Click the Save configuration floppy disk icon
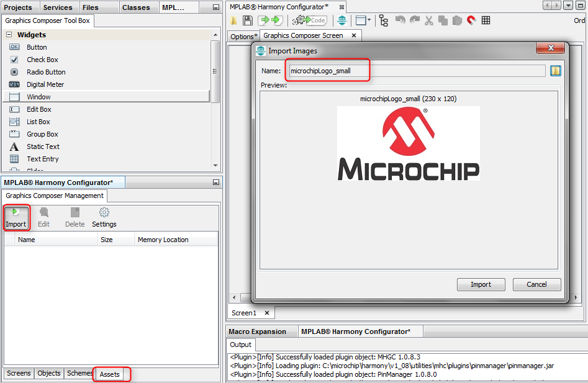588x383 pixels. (248, 20)
